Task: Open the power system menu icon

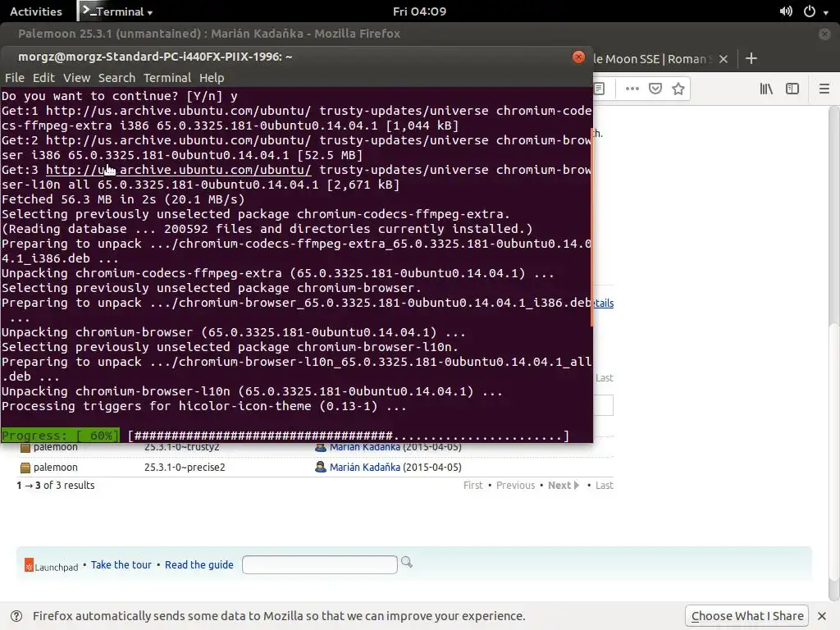Action: tap(810, 11)
